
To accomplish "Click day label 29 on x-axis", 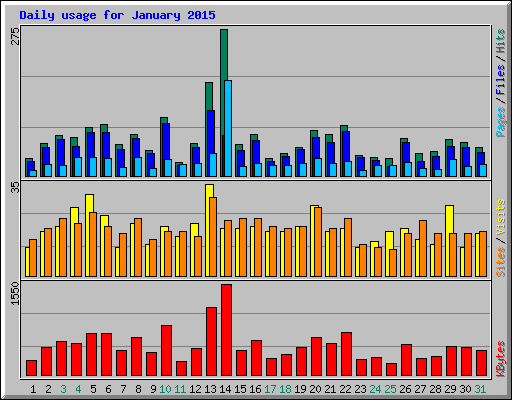I will tap(450, 389).
